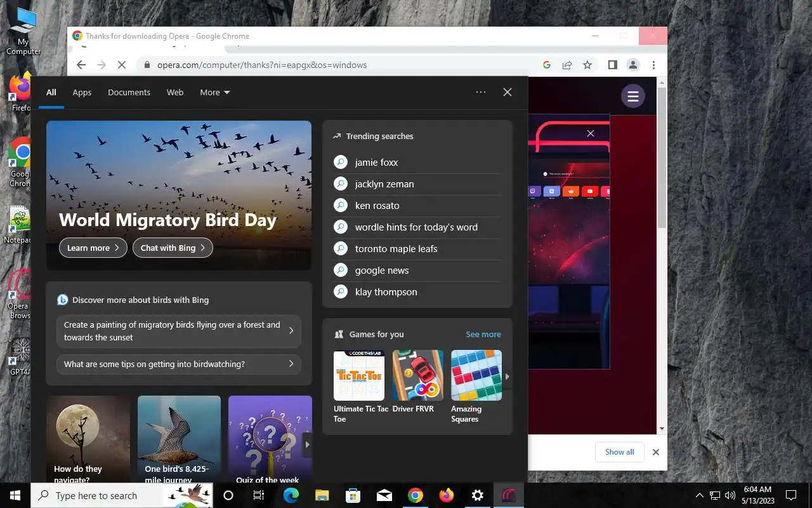Viewport: 812px width, 508px height.
Task: Click Learn more on Migratory Bird Day
Action: tap(93, 248)
